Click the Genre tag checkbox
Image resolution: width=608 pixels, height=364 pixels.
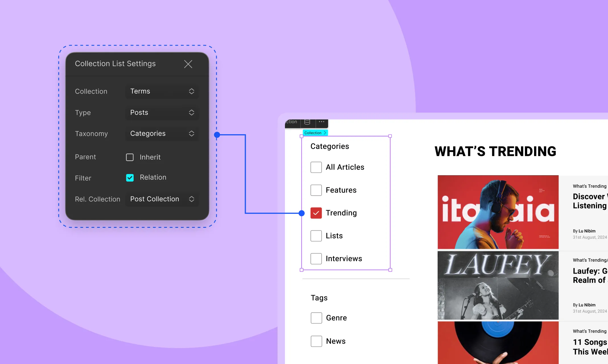pyautogui.click(x=316, y=318)
